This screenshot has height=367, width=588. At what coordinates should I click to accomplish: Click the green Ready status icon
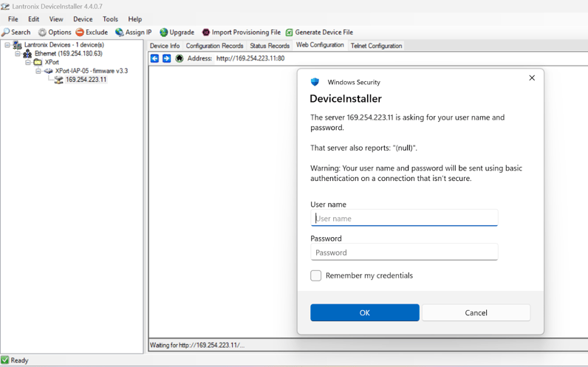click(4, 360)
